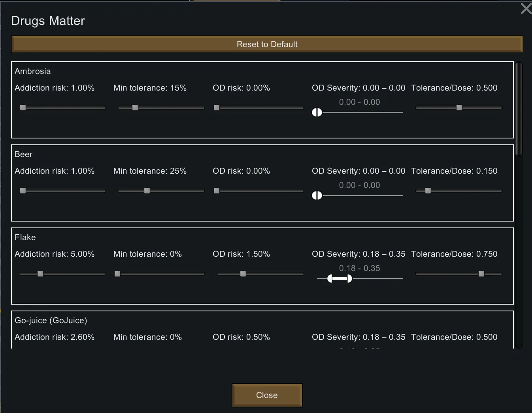Click Ambrosia Addiction risk slider handle

pos(23,108)
